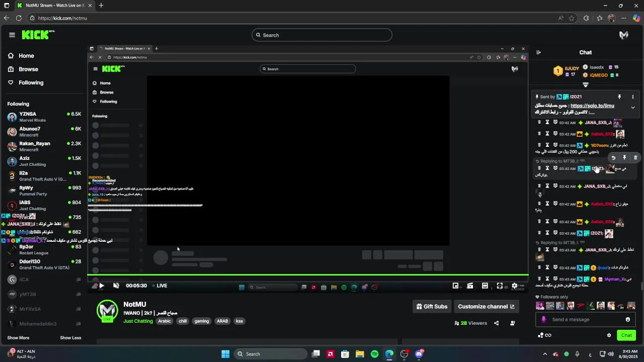Click the green Chat send button
Image resolution: width=644 pixels, height=362 pixels.
626,335
